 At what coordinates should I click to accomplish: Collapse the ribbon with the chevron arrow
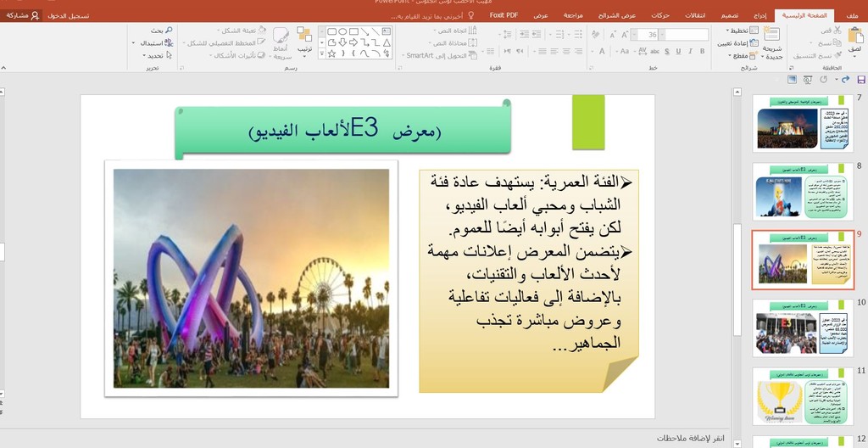coord(3,68)
